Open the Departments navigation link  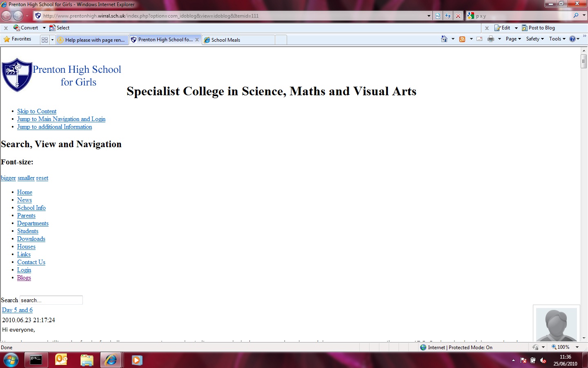click(x=33, y=223)
